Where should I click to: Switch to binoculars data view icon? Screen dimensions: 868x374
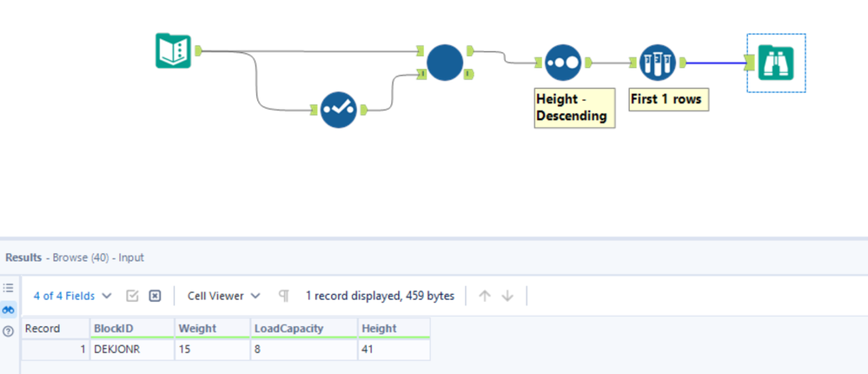point(9,310)
